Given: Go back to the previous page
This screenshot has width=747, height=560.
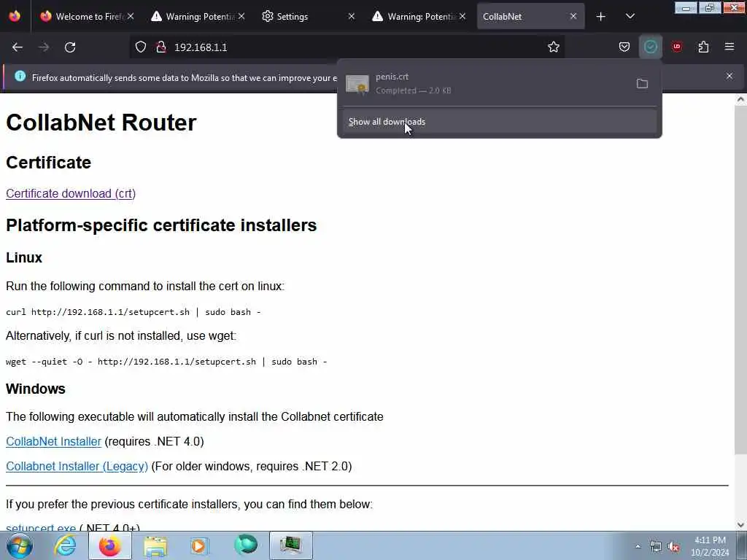Looking at the screenshot, I should (18, 47).
